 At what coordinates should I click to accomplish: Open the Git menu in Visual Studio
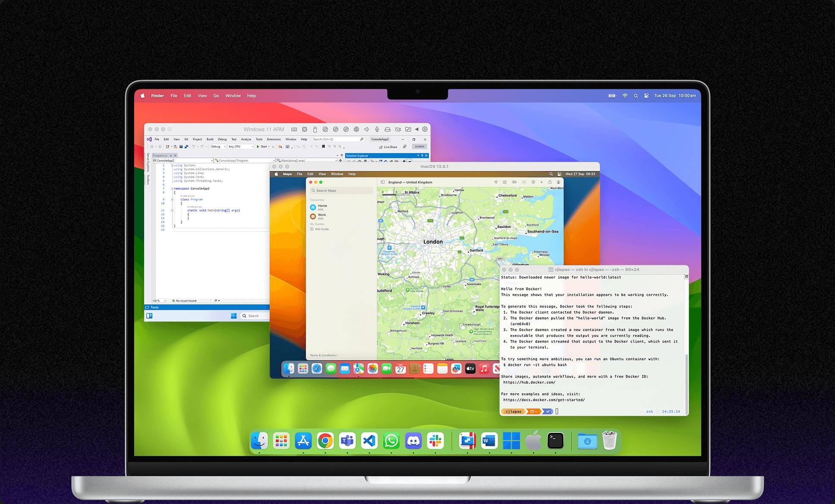(186, 139)
